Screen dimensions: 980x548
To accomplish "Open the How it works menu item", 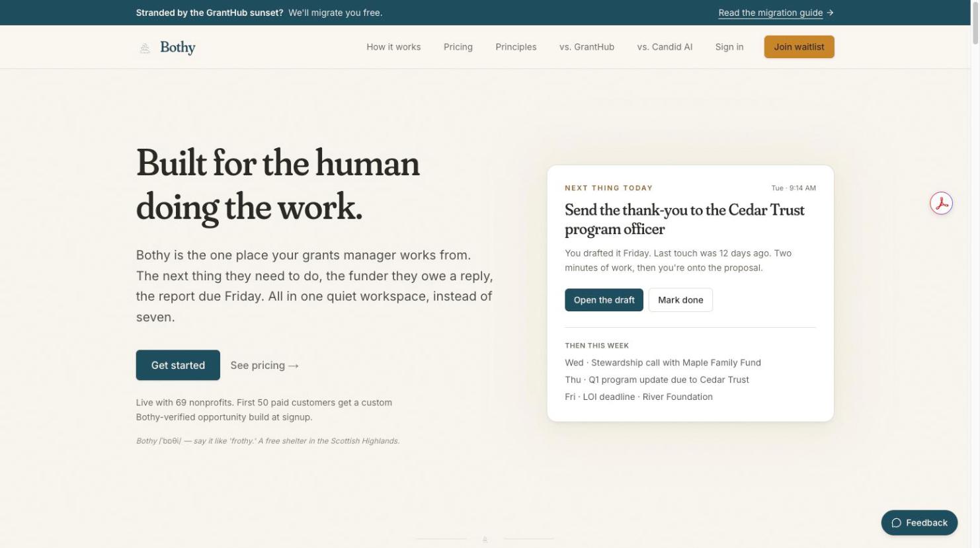I will [x=393, y=47].
